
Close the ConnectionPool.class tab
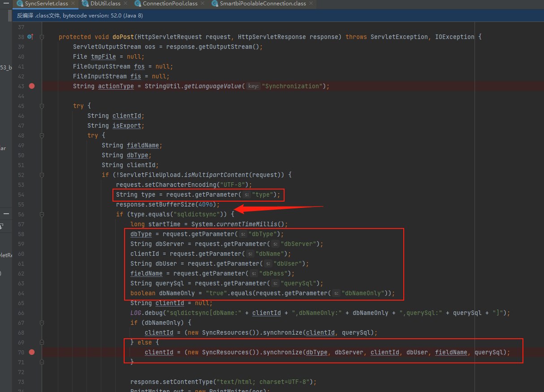pyautogui.click(x=203, y=4)
